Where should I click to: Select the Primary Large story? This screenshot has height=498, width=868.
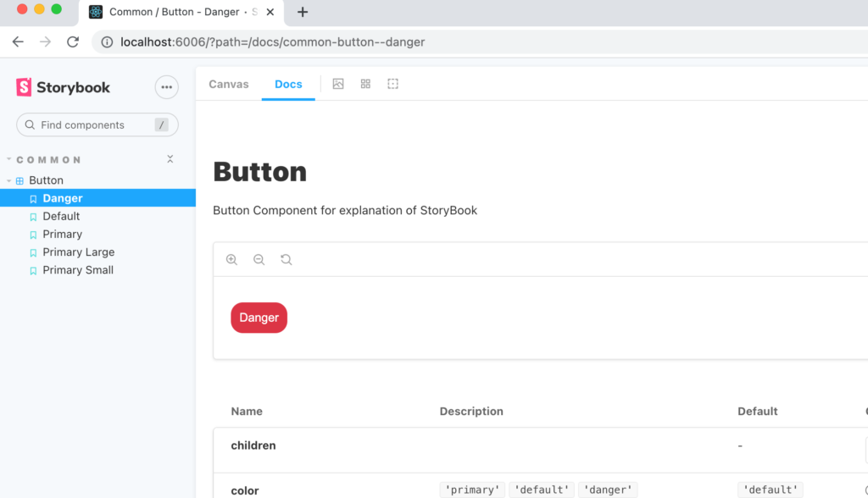tap(79, 252)
